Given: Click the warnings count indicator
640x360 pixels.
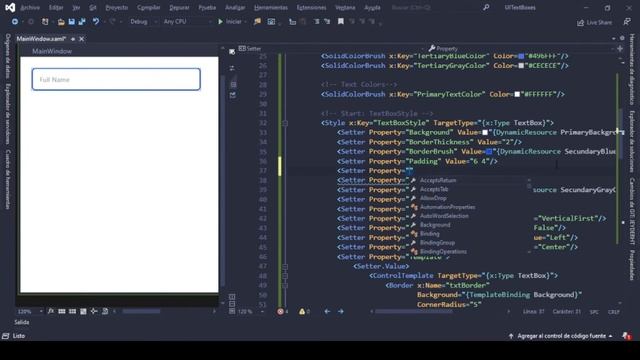Looking at the screenshot, I should coord(304,311).
